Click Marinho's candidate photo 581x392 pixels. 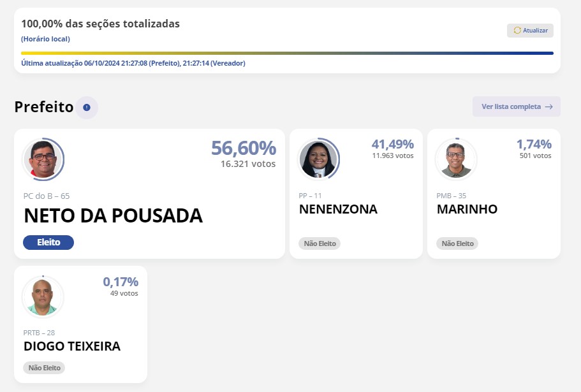(x=456, y=159)
